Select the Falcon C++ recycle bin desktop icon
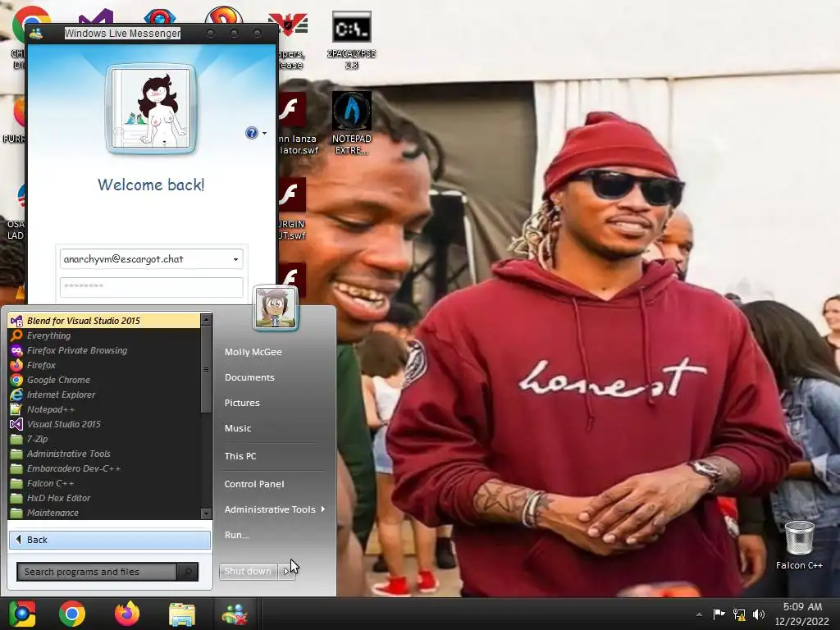This screenshot has width=840, height=630. click(x=799, y=546)
